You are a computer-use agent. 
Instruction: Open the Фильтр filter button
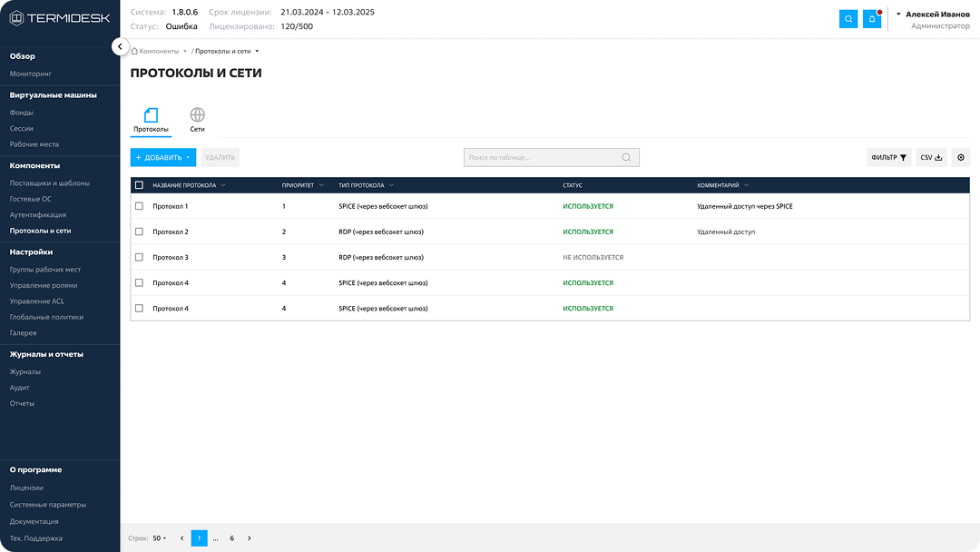coord(888,158)
